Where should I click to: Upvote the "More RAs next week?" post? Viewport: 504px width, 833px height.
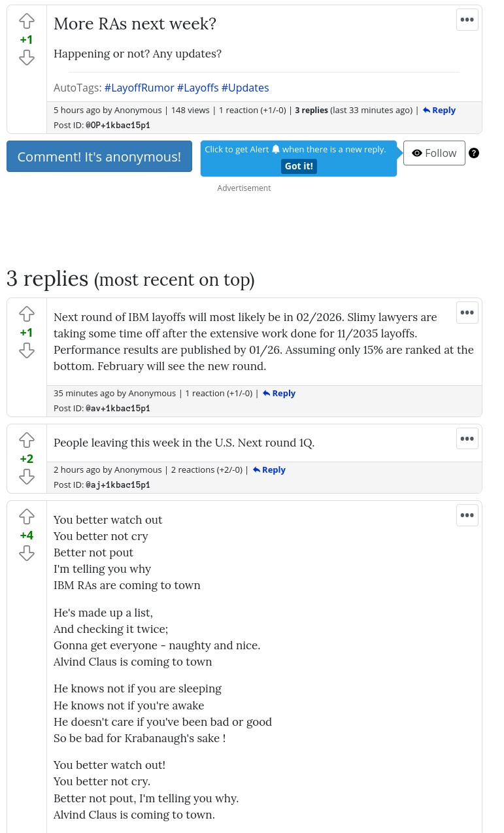[26, 21]
